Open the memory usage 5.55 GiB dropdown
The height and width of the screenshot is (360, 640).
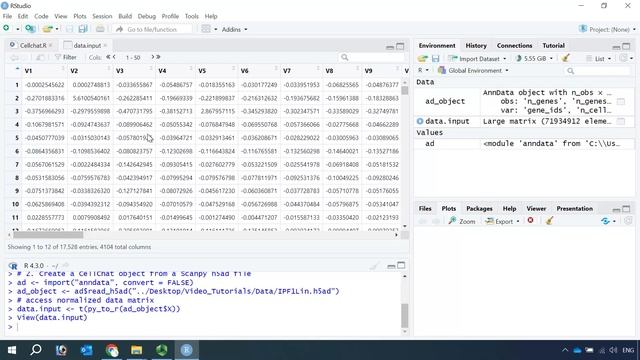pos(534,59)
